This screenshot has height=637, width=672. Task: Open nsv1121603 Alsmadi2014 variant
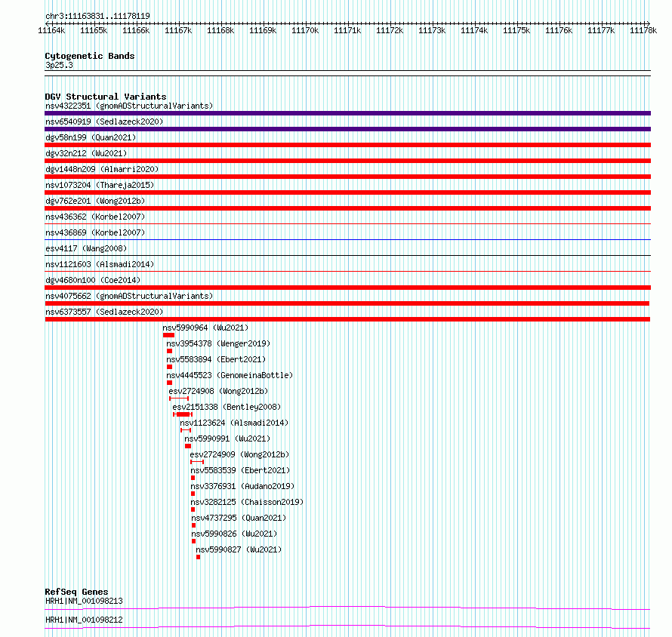click(100, 264)
